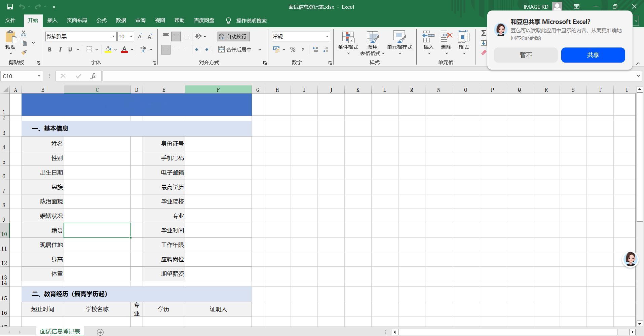This screenshot has width=644, height=336.
Task: Click the Insert Function fx icon
Action: [x=93, y=76]
